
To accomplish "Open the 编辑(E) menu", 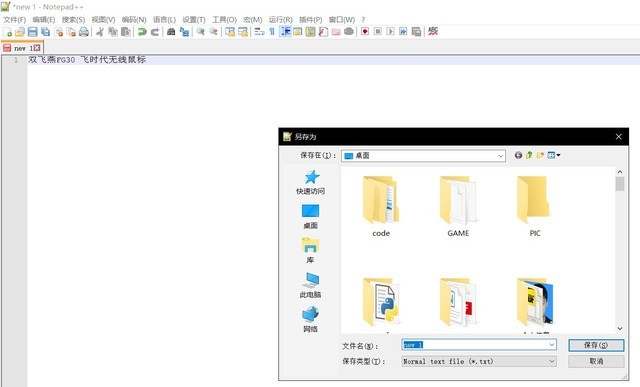I will 44,20.
